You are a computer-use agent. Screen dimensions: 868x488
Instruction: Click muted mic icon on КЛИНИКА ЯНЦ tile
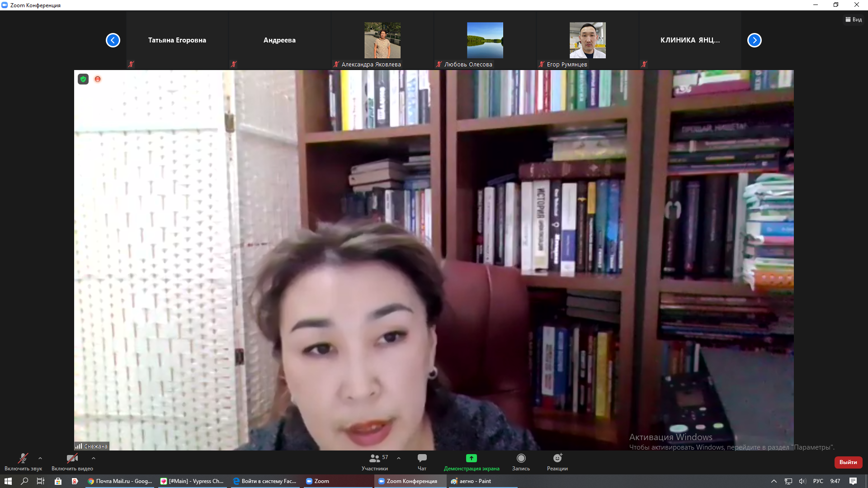(644, 64)
